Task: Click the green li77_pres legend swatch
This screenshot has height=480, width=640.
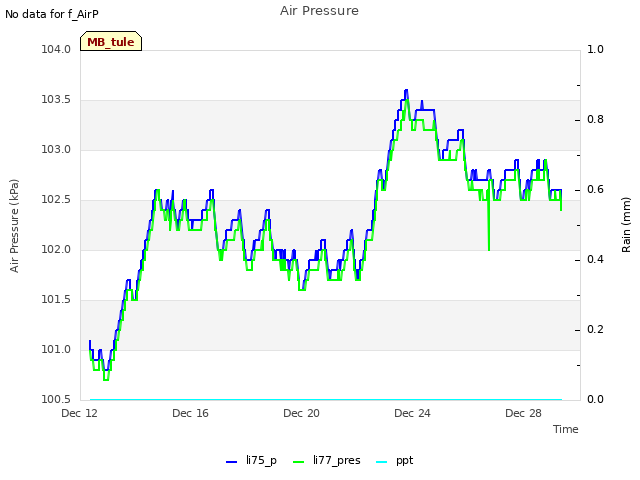Action: [x=298, y=462]
